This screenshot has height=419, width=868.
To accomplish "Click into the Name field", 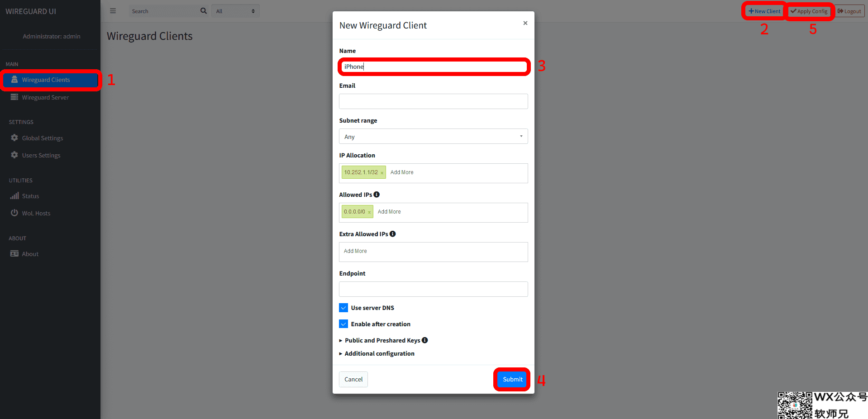I will pos(434,67).
